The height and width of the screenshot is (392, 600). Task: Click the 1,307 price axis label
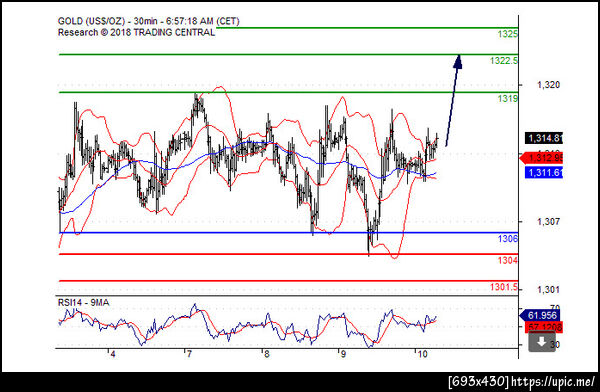(x=548, y=222)
